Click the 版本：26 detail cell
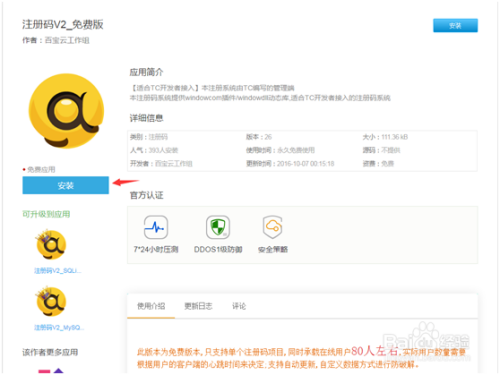 tap(259, 137)
